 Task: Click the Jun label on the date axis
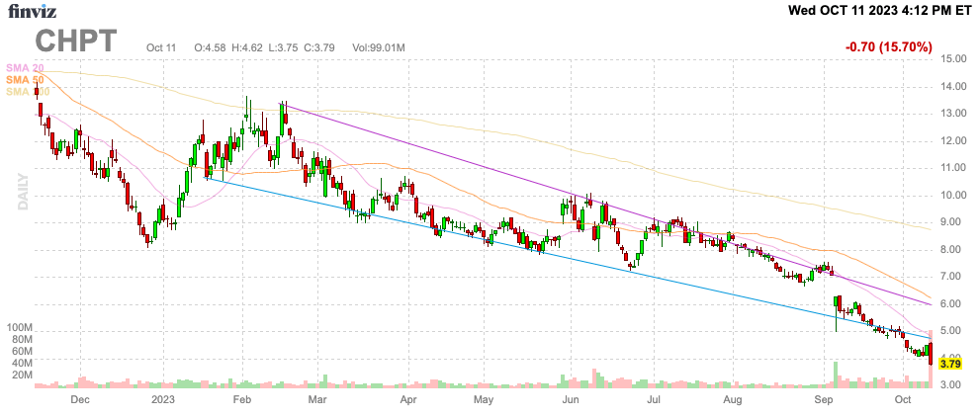(571, 400)
